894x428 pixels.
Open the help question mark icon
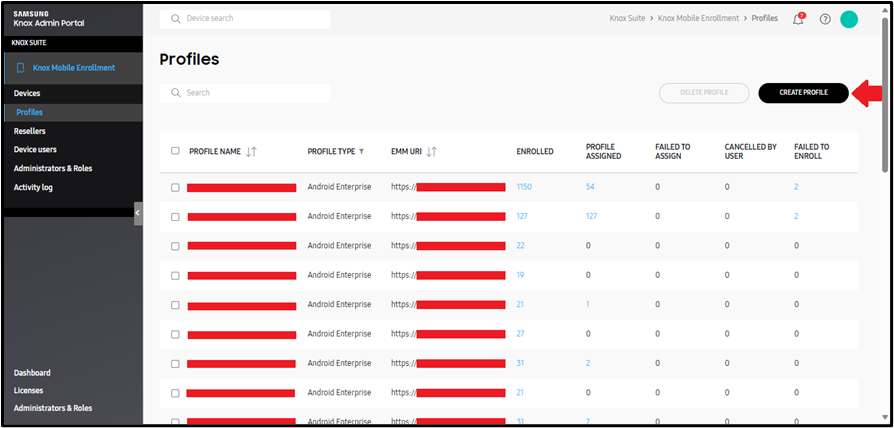825,19
